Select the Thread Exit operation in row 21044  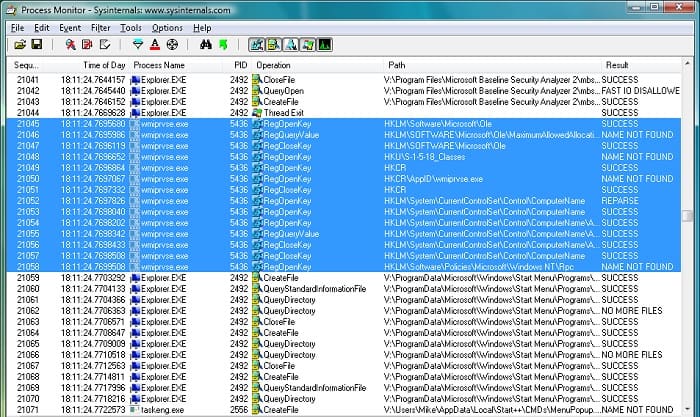click(283, 113)
